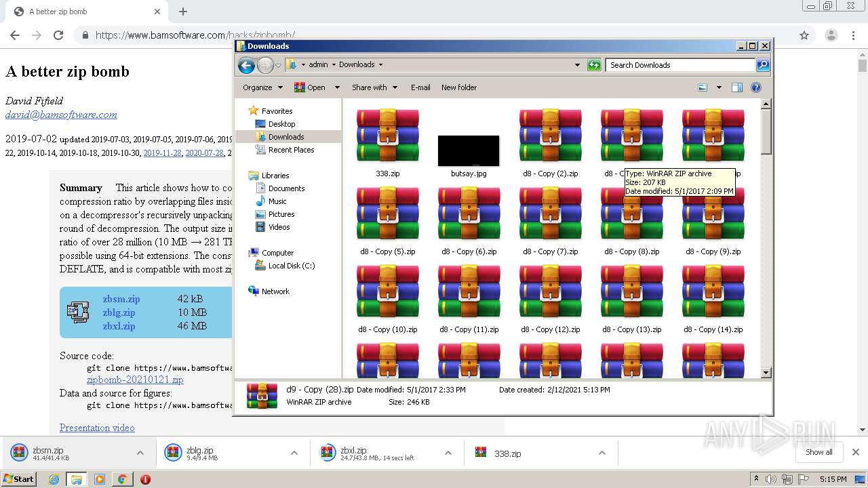Download zbsm.zip from the web page

[121, 299]
